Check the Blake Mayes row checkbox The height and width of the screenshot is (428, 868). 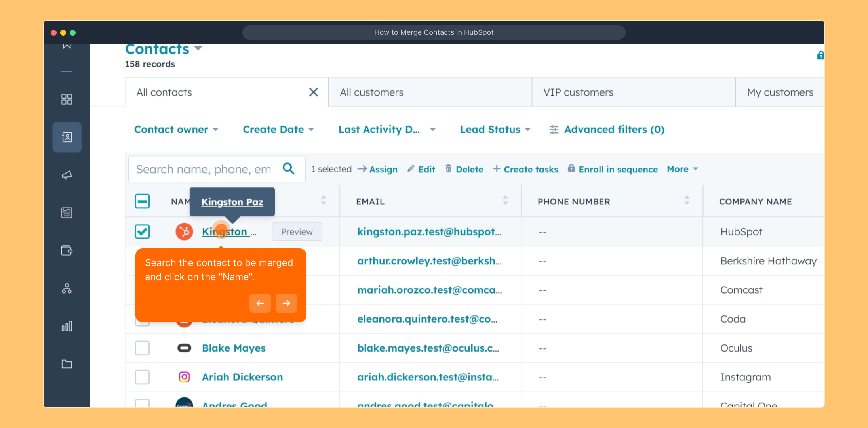[142, 348]
